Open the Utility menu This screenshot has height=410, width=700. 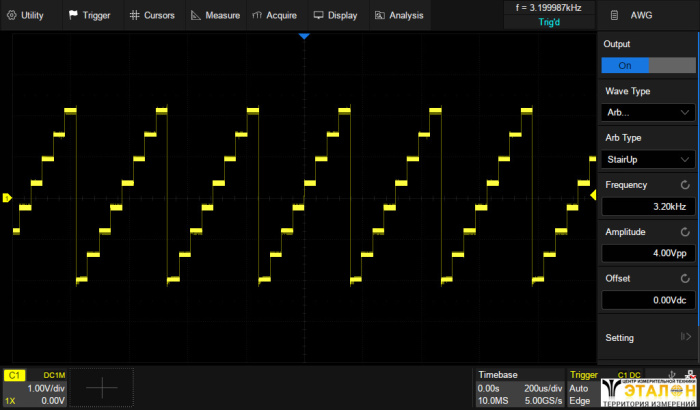click(x=27, y=16)
